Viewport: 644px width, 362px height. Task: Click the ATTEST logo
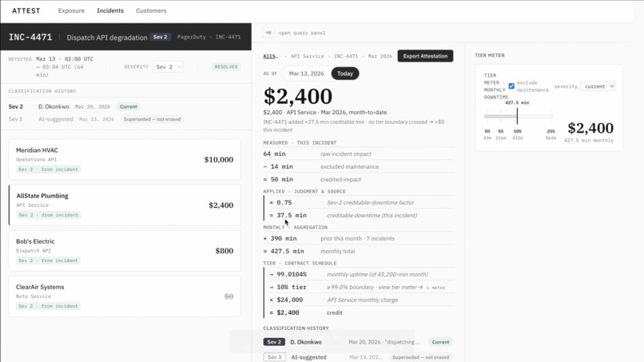pos(26,10)
